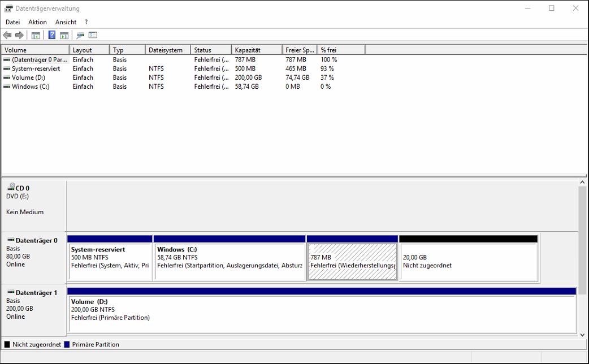Sort volumes by Dateisystem column header
This screenshot has height=364, width=589.
(x=167, y=50)
